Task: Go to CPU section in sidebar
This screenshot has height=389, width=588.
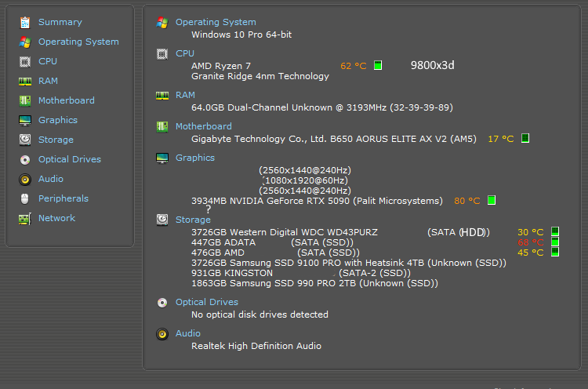Action: [x=48, y=61]
